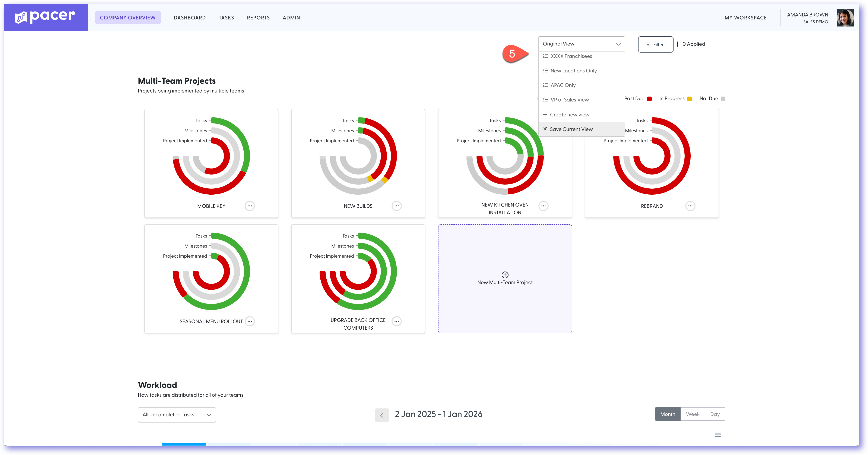
Task: Open the Tasks tab
Action: pyautogui.click(x=226, y=18)
